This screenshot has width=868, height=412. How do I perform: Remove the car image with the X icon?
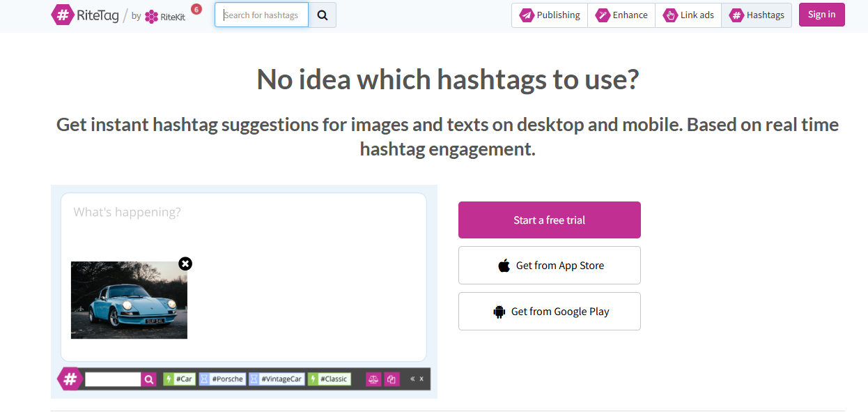coord(185,264)
